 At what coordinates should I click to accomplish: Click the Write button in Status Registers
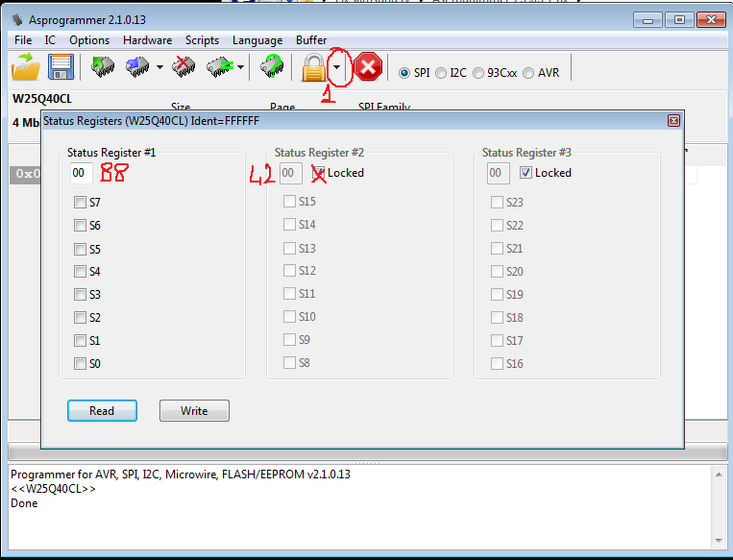pos(194,410)
